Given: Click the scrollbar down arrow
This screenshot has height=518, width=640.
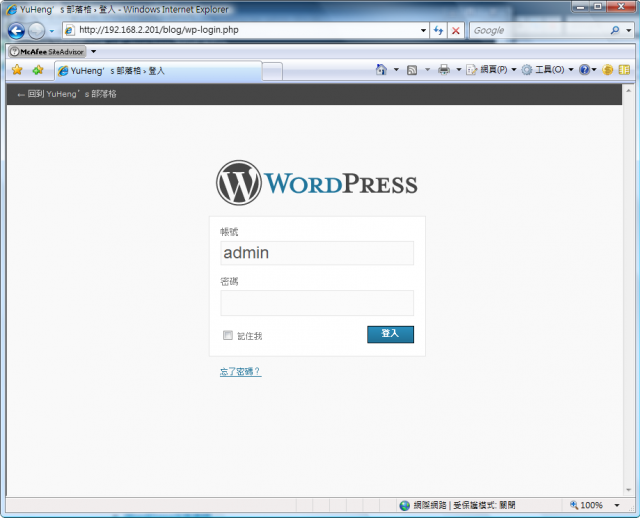Looking at the screenshot, I should [x=629, y=490].
